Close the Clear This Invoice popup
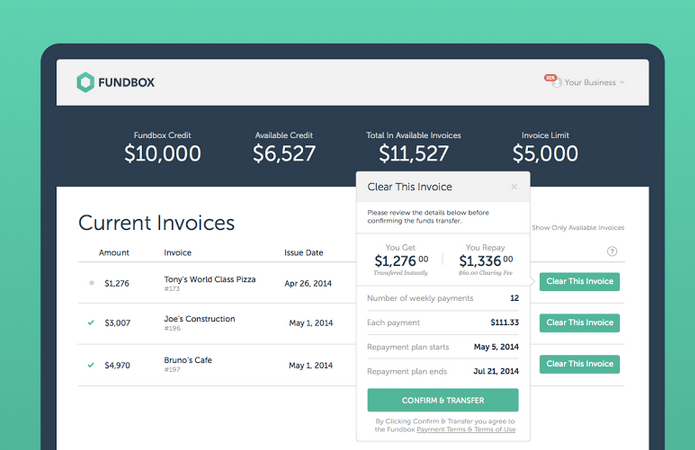The height and width of the screenshot is (450, 695). point(514,187)
